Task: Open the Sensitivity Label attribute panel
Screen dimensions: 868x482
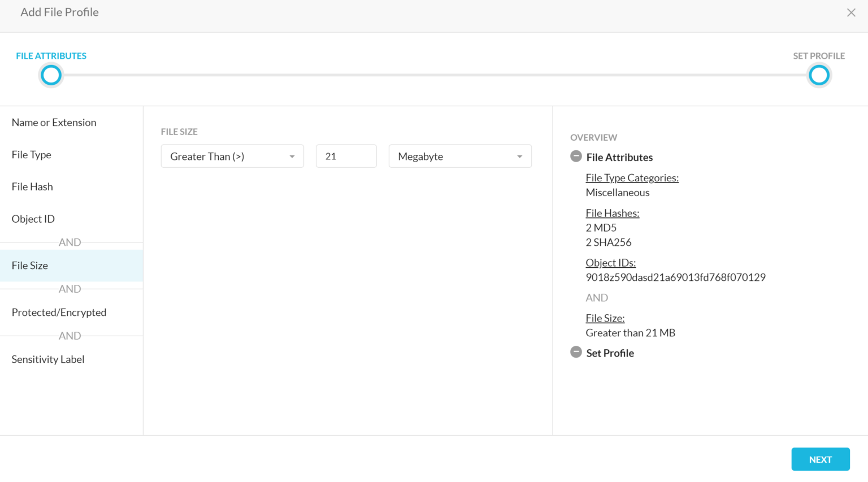Action: pyautogui.click(x=48, y=359)
